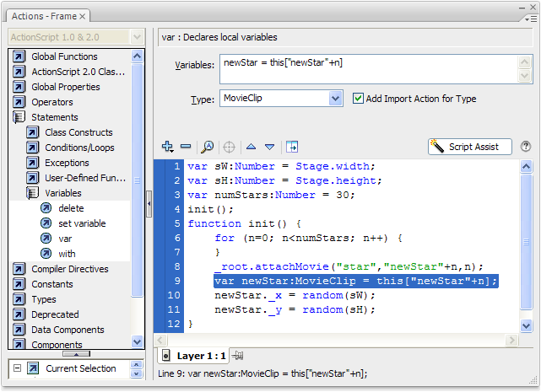Open the Type dropdown showing MovieClip
Image resolution: width=541 pixels, height=392 pixels.
click(335, 99)
